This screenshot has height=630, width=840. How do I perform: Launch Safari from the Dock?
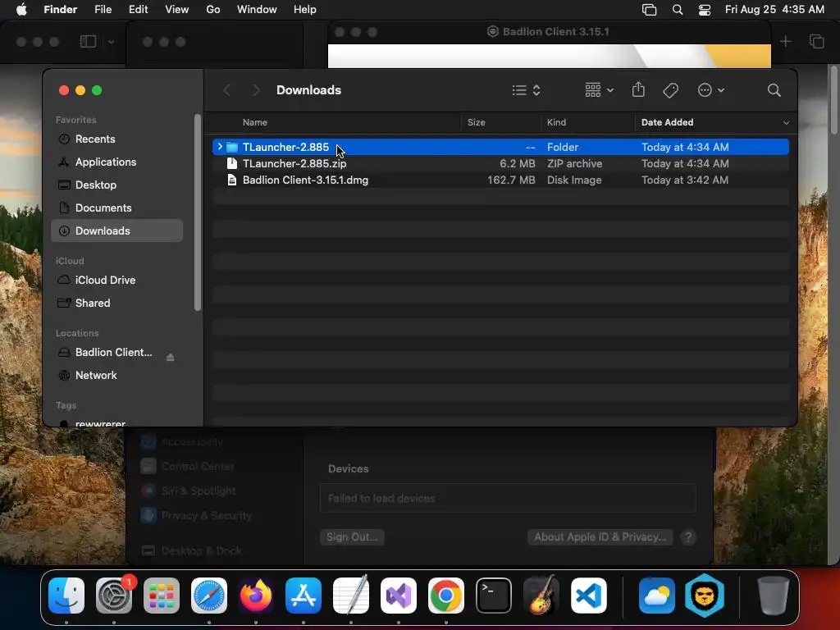(209, 596)
